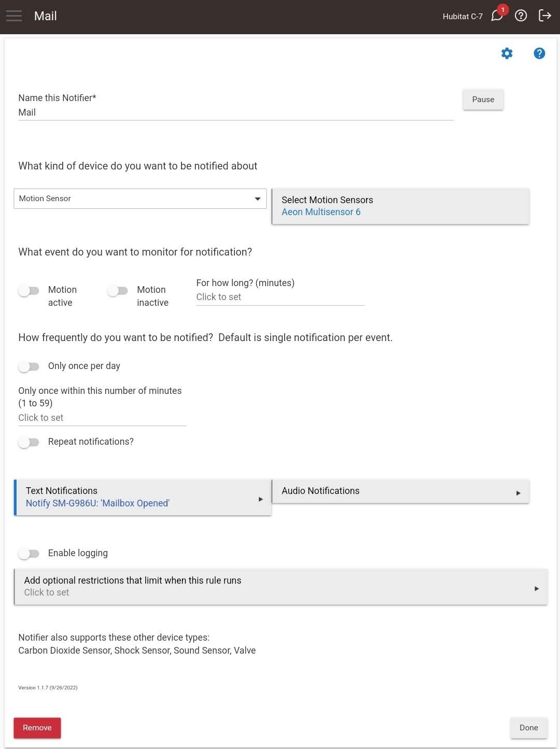Image resolution: width=560 pixels, height=749 pixels.
Task: Toggle Motion inactive switch
Action: point(117,291)
